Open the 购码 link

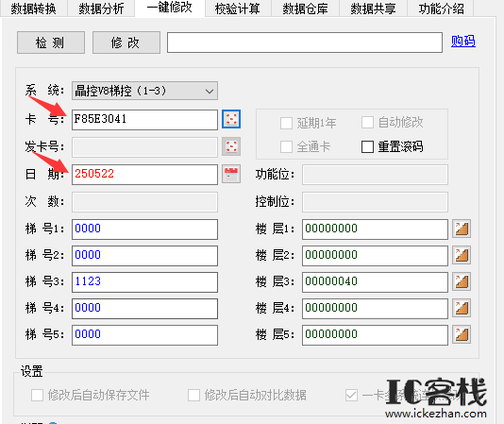[x=462, y=42]
